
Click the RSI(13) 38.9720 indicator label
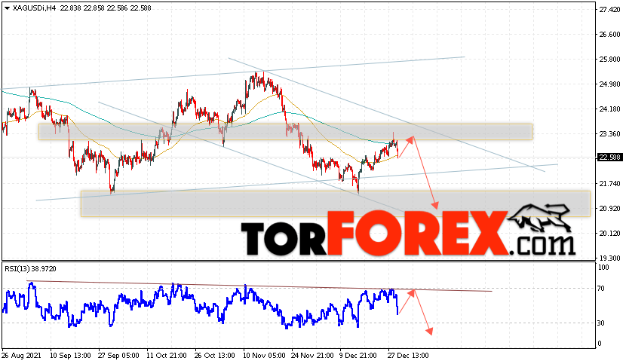pyautogui.click(x=30, y=269)
